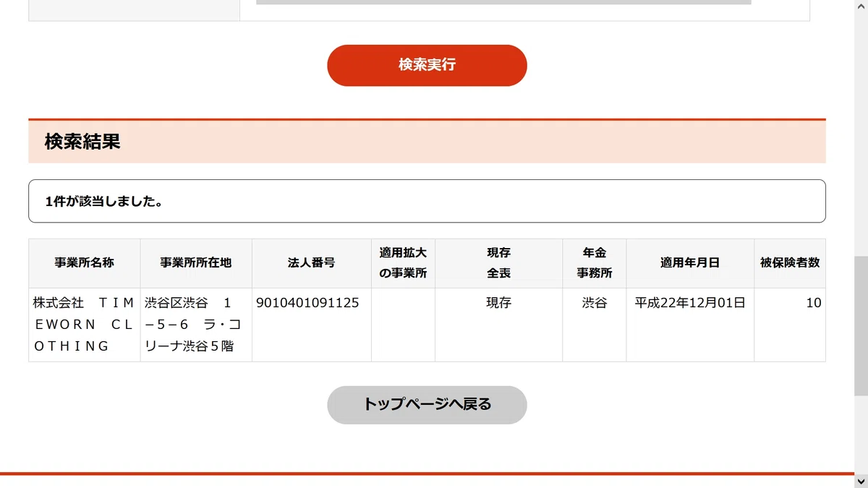
Task: Click the address cell 渋谷区渋谷 1－5－6
Action: 196,325
